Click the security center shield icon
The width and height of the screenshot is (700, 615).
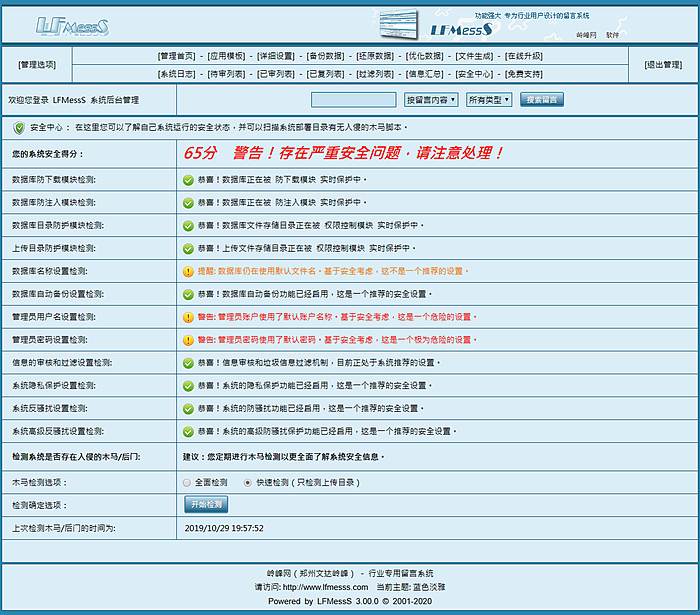(19, 128)
